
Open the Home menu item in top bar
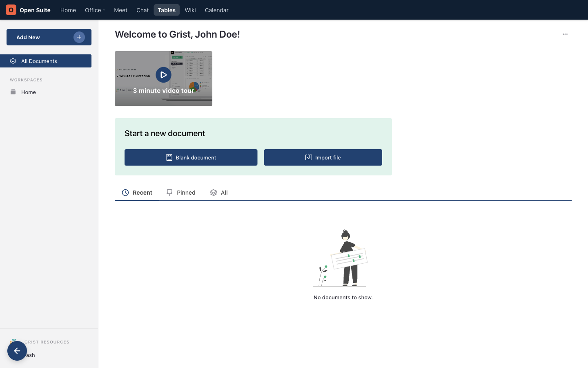(x=68, y=10)
